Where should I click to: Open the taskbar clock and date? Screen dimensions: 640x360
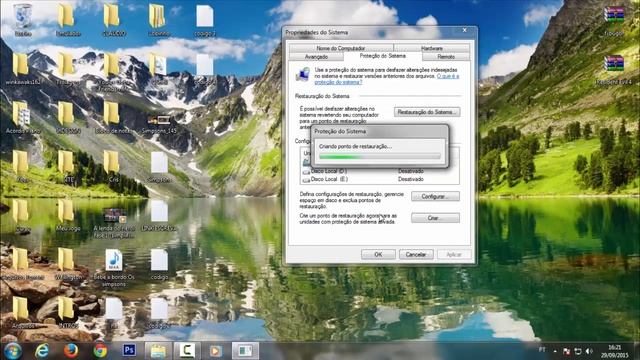[x=615, y=351]
